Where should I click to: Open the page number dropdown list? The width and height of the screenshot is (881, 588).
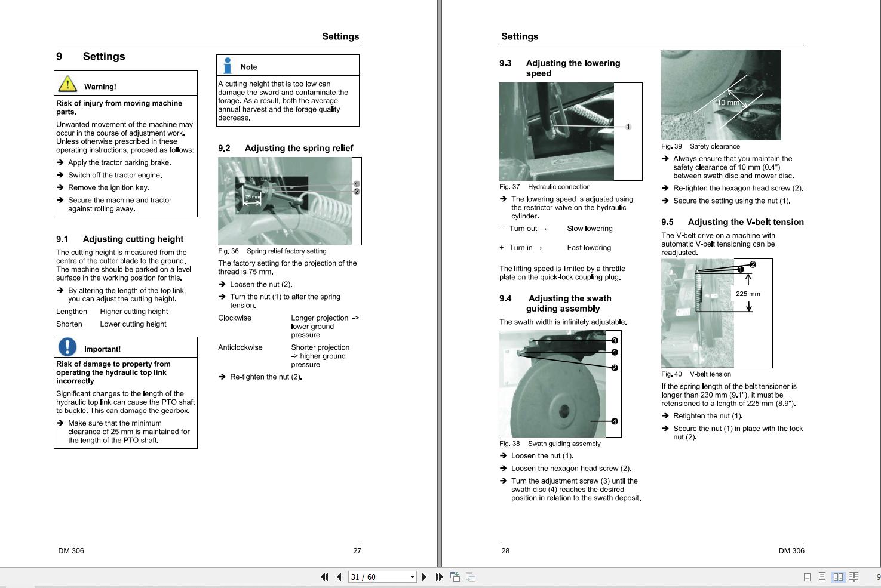(412, 577)
